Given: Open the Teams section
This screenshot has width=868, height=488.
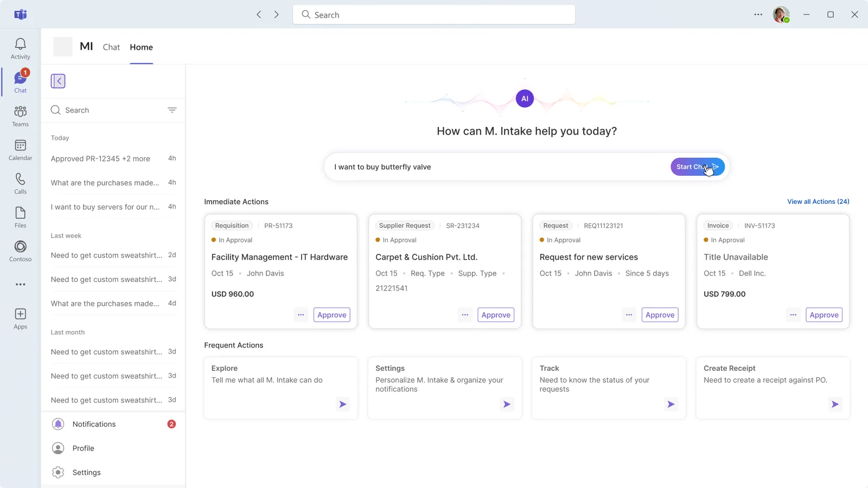Looking at the screenshot, I should [20, 116].
